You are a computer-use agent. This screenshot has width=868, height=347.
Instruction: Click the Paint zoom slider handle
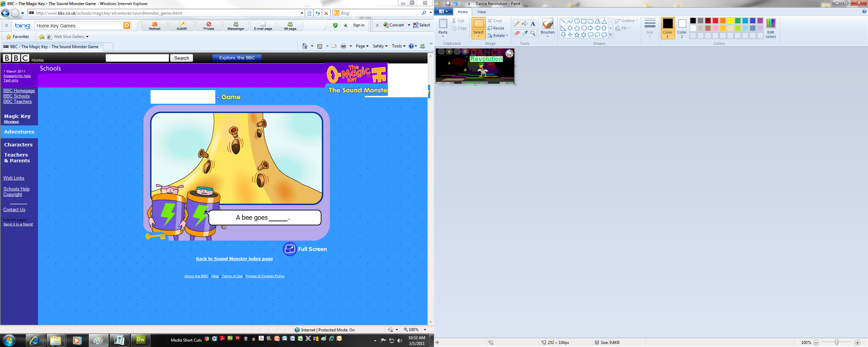836,343
